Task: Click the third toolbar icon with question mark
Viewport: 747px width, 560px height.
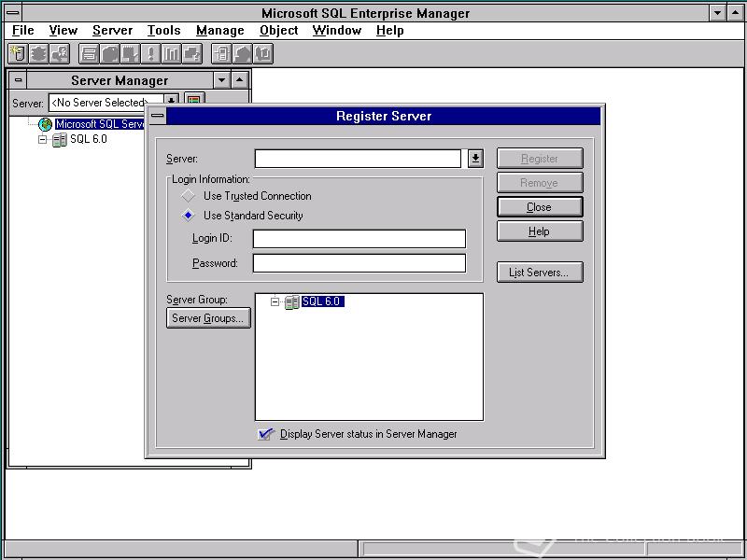Action: pyautogui.click(x=60, y=53)
